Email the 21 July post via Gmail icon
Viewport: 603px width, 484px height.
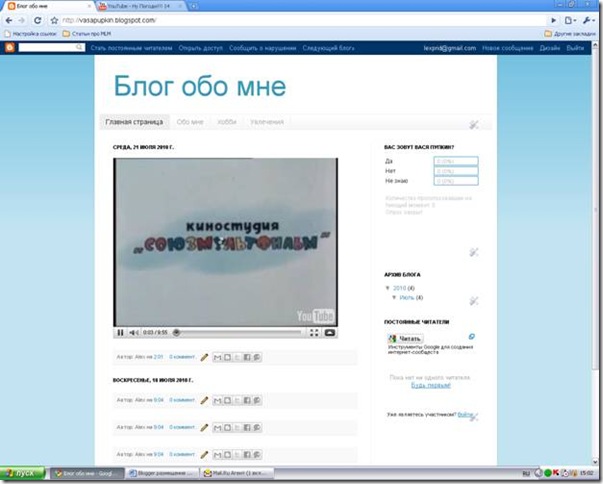tap(217, 358)
